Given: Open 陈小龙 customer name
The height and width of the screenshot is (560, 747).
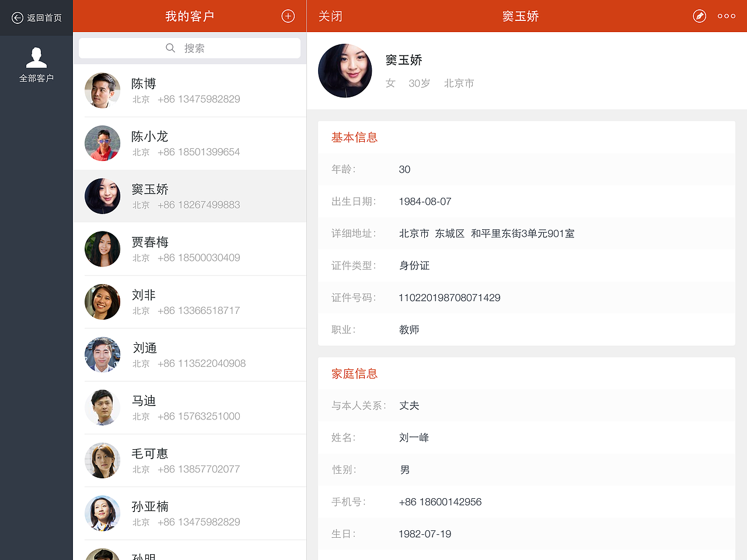Looking at the screenshot, I should tap(150, 136).
